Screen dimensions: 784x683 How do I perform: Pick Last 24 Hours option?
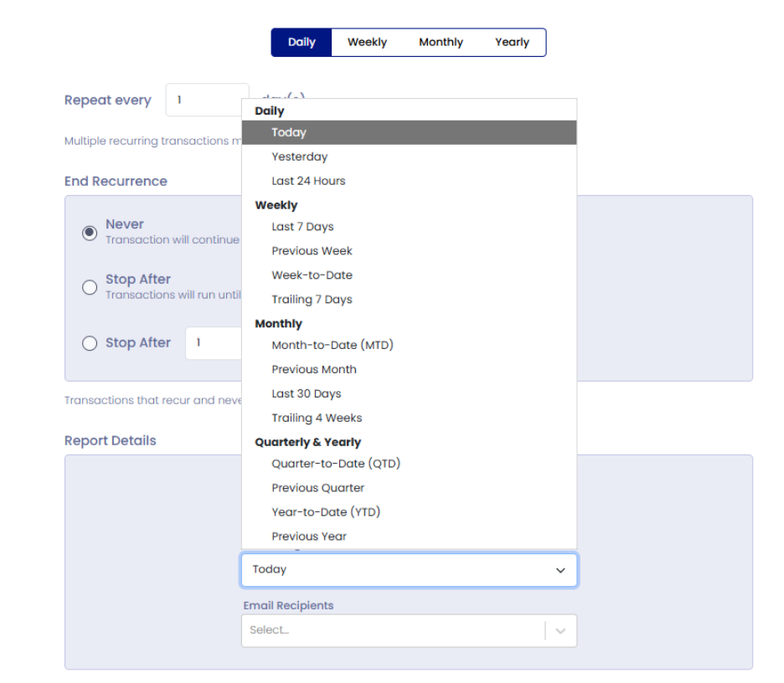[x=308, y=181]
